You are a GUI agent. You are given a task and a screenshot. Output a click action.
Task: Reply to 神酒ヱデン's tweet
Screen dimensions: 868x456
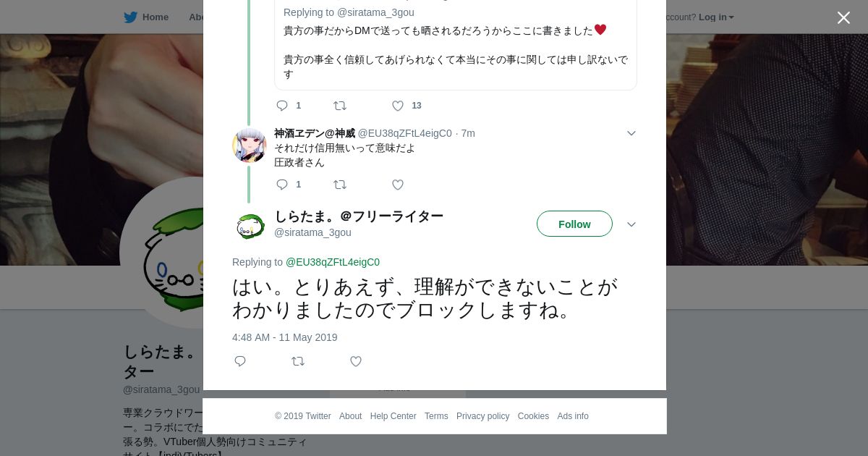click(282, 185)
